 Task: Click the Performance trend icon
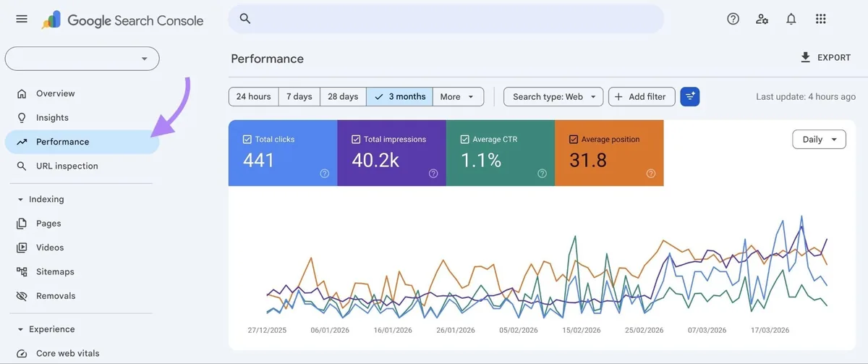(x=22, y=142)
